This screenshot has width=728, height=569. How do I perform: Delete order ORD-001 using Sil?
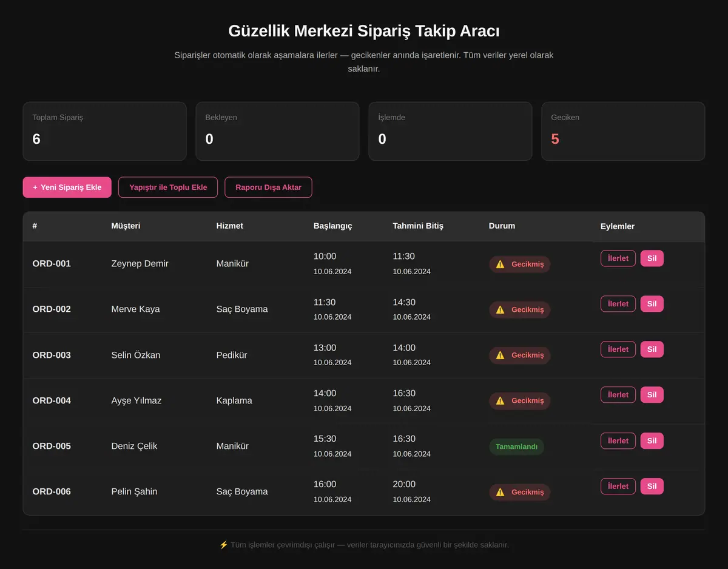tap(652, 258)
